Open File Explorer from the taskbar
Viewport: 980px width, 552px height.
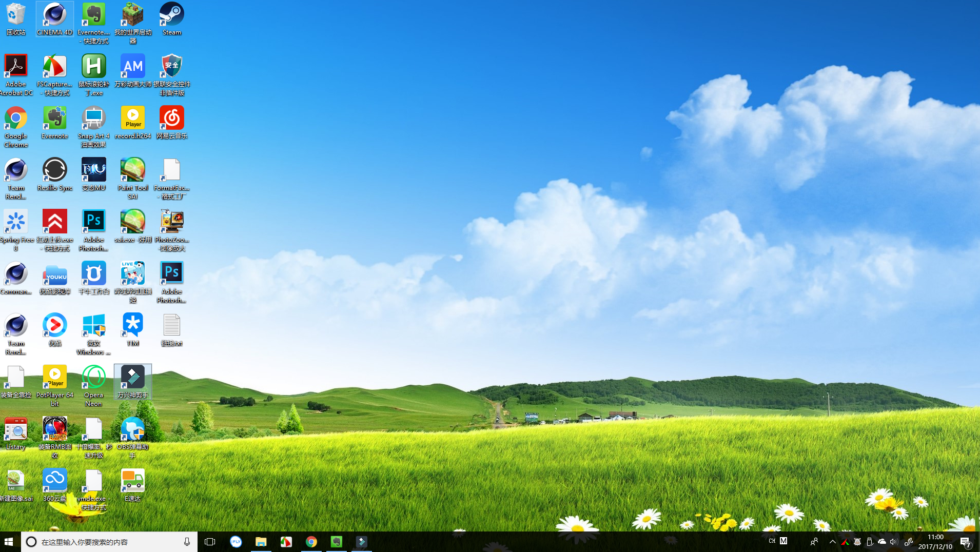pos(261,542)
